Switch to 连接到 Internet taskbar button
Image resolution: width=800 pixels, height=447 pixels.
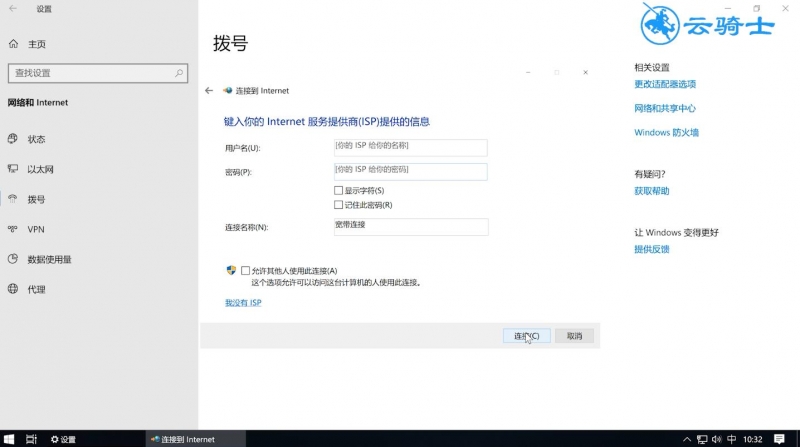click(x=197, y=439)
